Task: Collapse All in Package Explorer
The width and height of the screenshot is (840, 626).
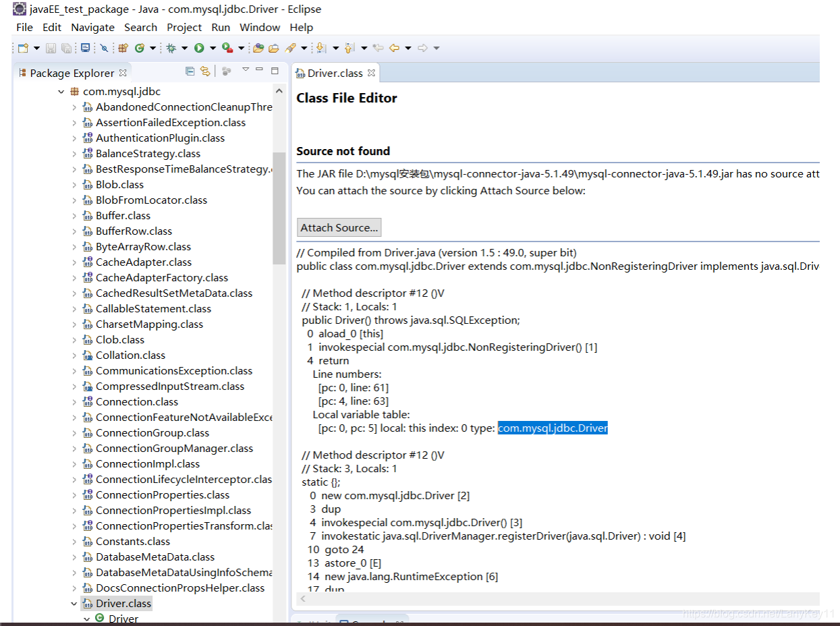Action: pyautogui.click(x=190, y=71)
